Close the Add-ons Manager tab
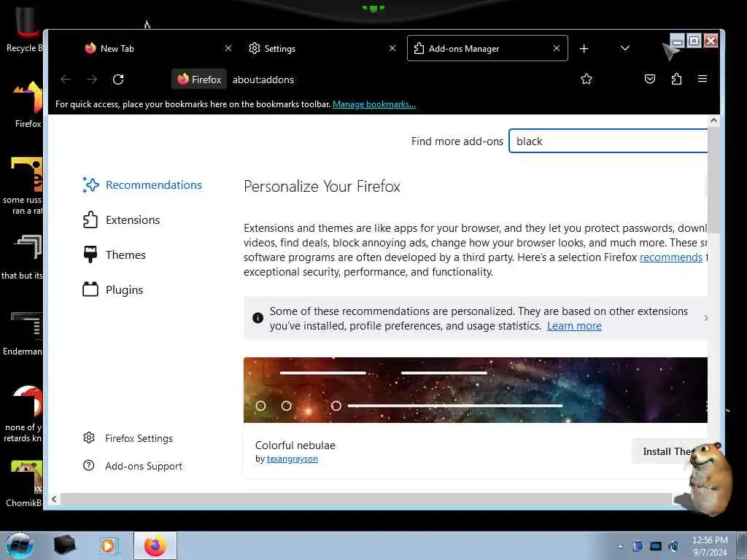Viewport: 747px width, 560px height. (x=557, y=48)
